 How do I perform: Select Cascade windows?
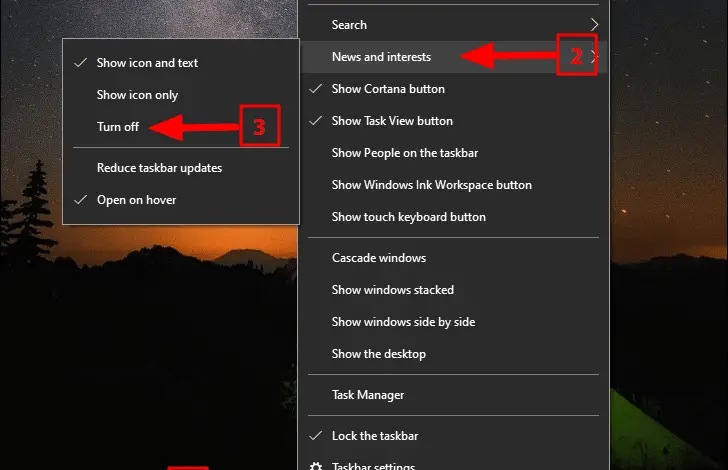(x=379, y=258)
